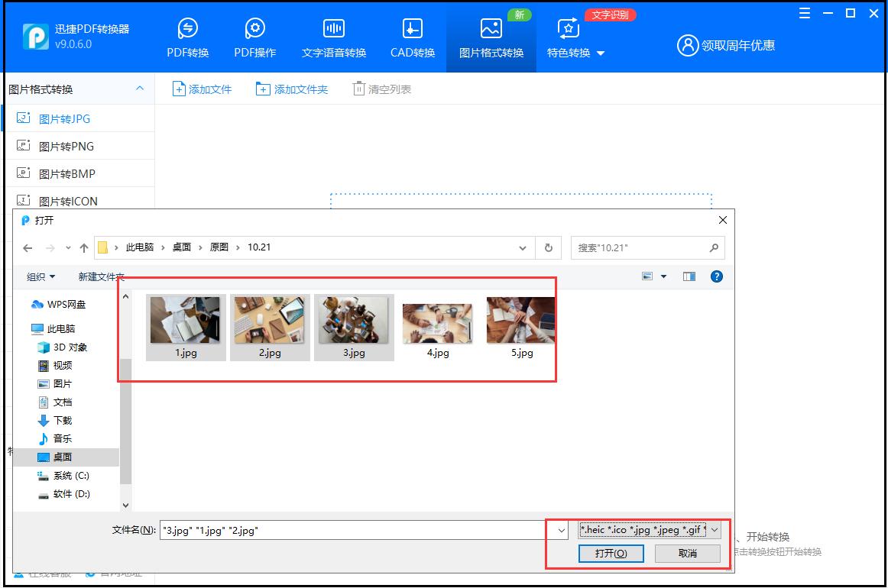Click 添加文件夹 button
This screenshot has height=588, width=888.
coord(292,89)
